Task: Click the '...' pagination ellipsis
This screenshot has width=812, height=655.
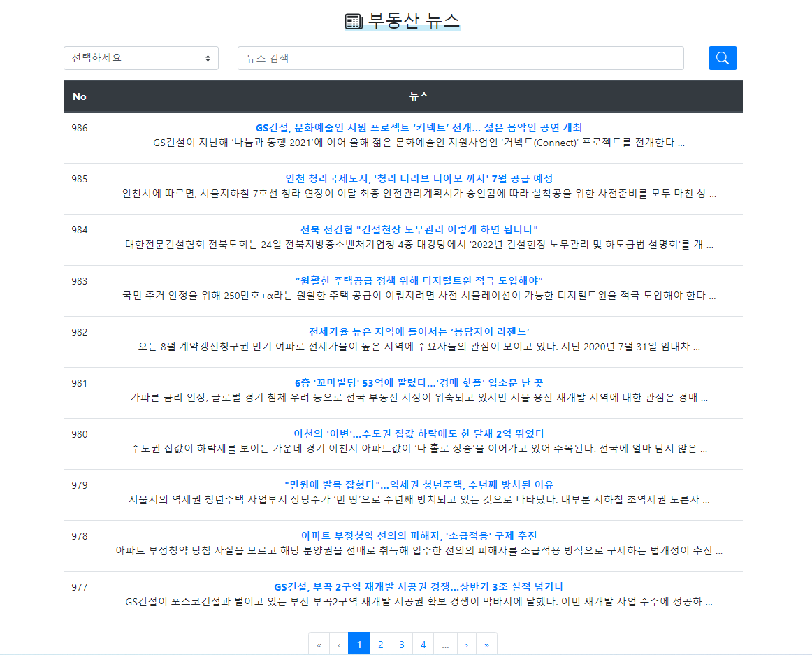Action: (444, 643)
